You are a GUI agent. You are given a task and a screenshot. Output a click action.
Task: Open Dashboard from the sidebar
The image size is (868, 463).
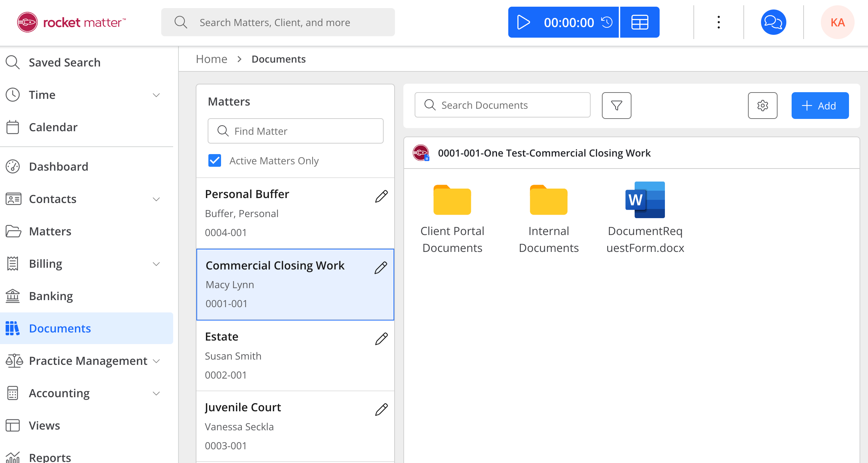58,167
